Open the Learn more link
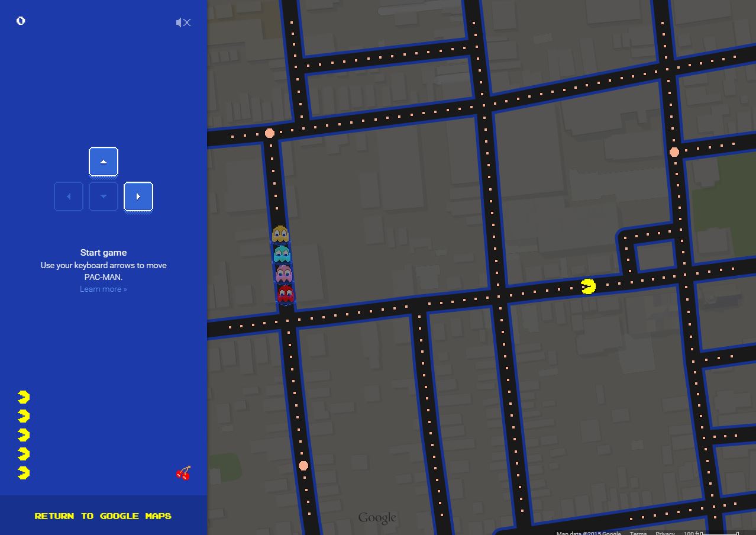The width and height of the screenshot is (756, 535). point(104,289)
